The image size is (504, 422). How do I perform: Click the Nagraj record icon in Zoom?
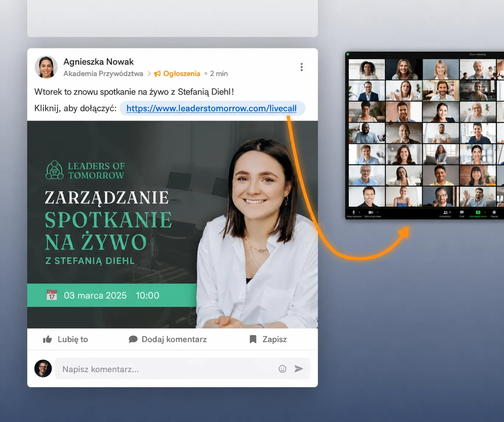pos(494,212)
